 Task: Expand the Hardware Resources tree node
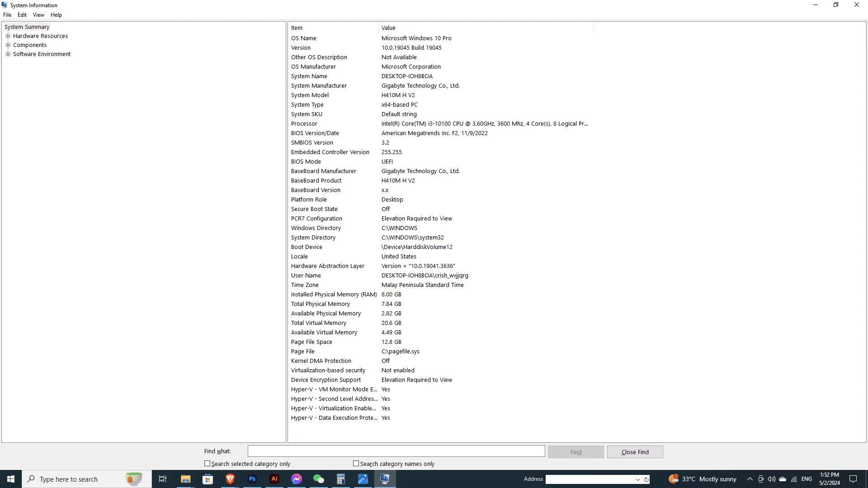pos(8,36)
